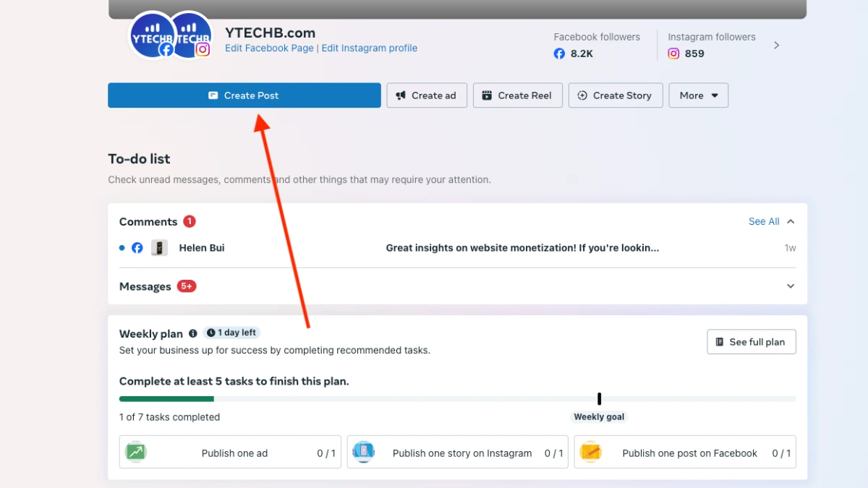
Task: Click the red Comments count badge
Action: tap(190, 221)
